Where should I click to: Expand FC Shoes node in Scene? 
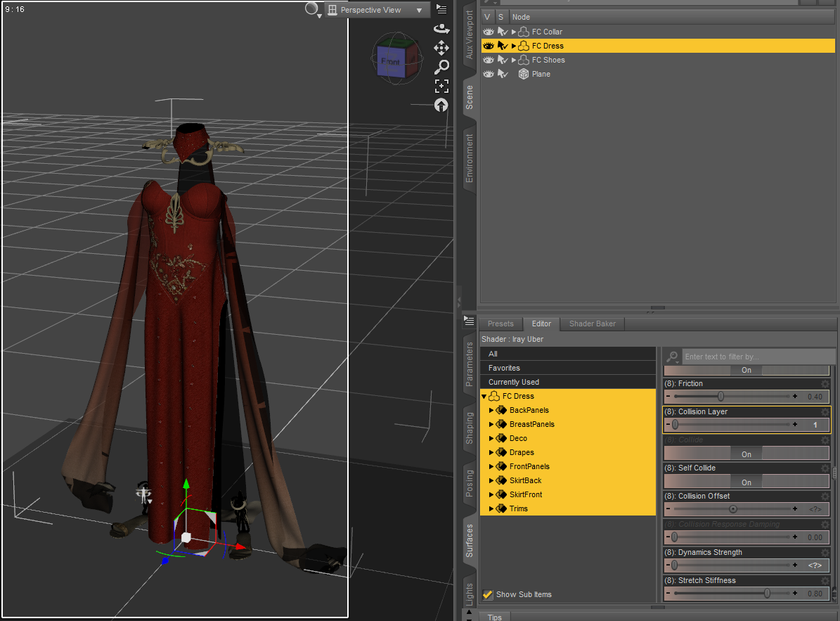[x=514, y=60]
